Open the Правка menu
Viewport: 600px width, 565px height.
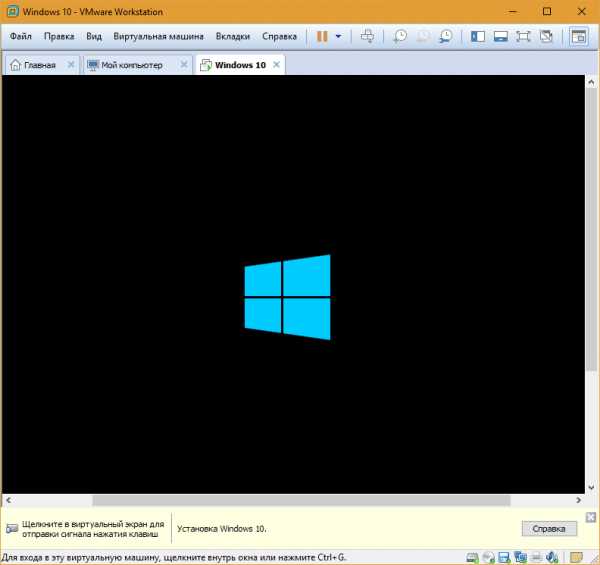coord(59,36)
